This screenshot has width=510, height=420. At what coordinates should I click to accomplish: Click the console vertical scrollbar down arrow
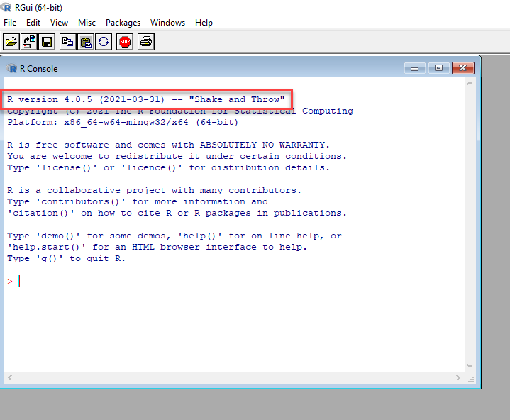tap(470, 366)
